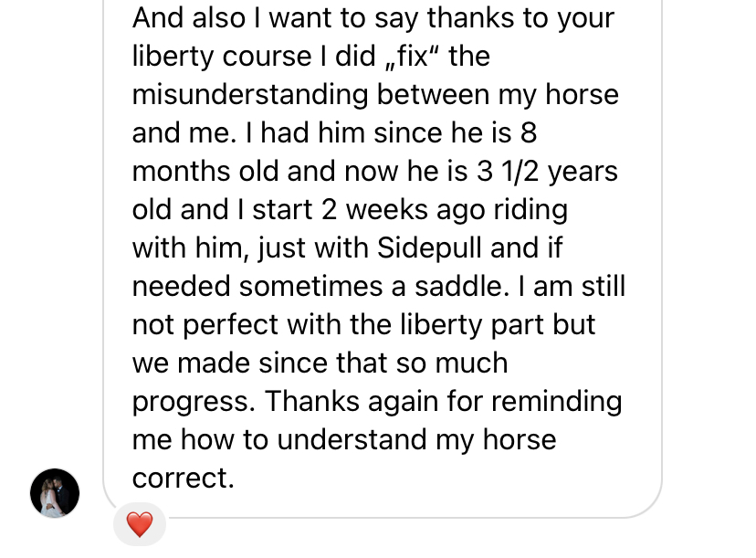Open the sender's profile picture
This screenshot has width=756, height=558.
55,493
